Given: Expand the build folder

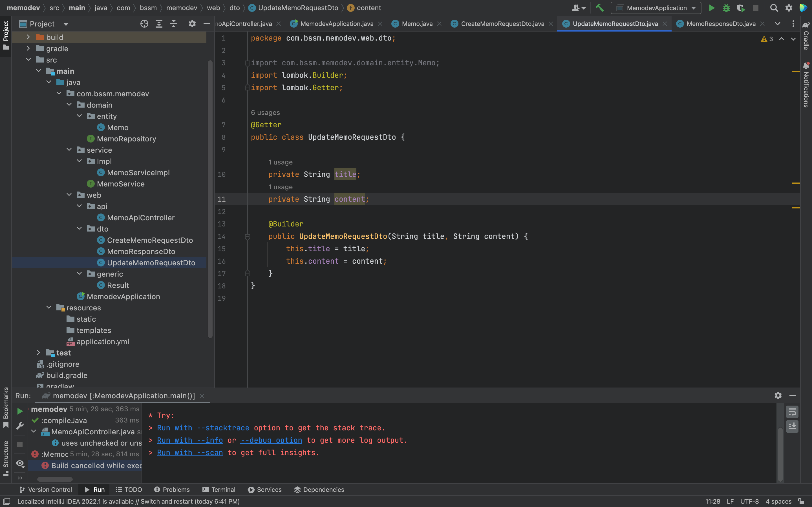Looking at the screenshot, I should (28, 37).
